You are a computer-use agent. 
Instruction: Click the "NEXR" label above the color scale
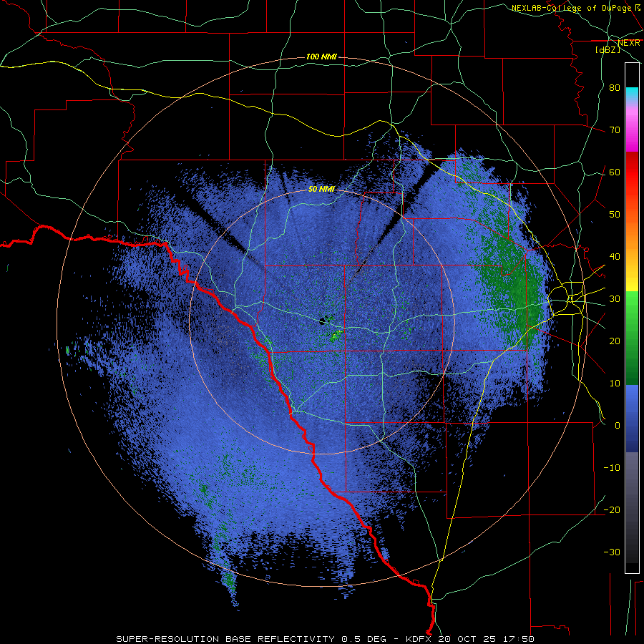(629, 43)
